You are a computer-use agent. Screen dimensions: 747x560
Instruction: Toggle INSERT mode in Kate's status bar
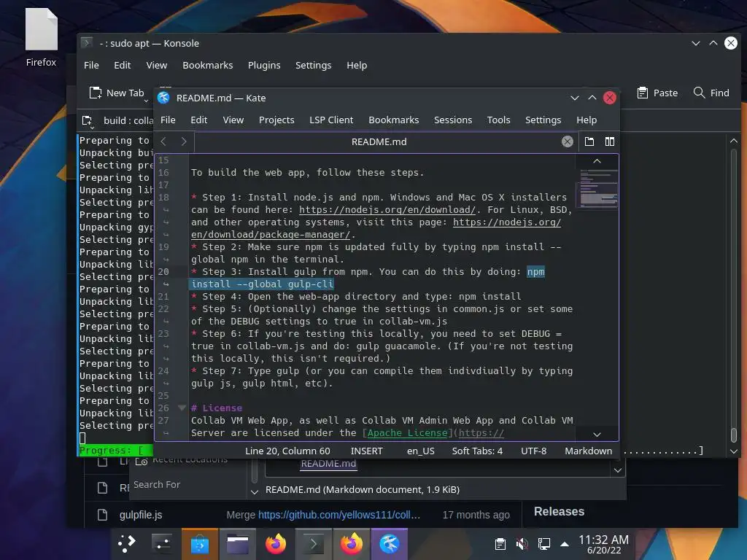(366, 451)
